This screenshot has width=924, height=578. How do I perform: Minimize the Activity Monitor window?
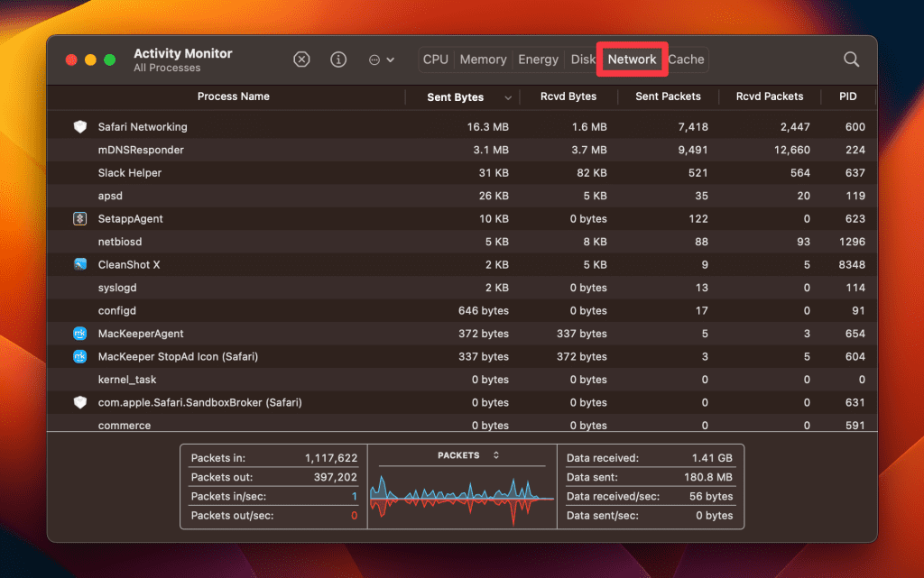click(x=91, y=60)
